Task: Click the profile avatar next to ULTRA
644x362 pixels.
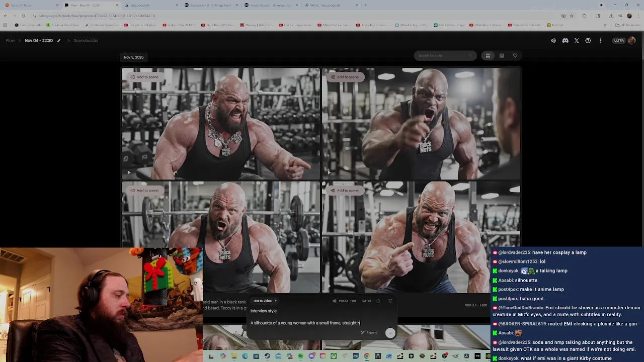Action: (x=632, y=41)
